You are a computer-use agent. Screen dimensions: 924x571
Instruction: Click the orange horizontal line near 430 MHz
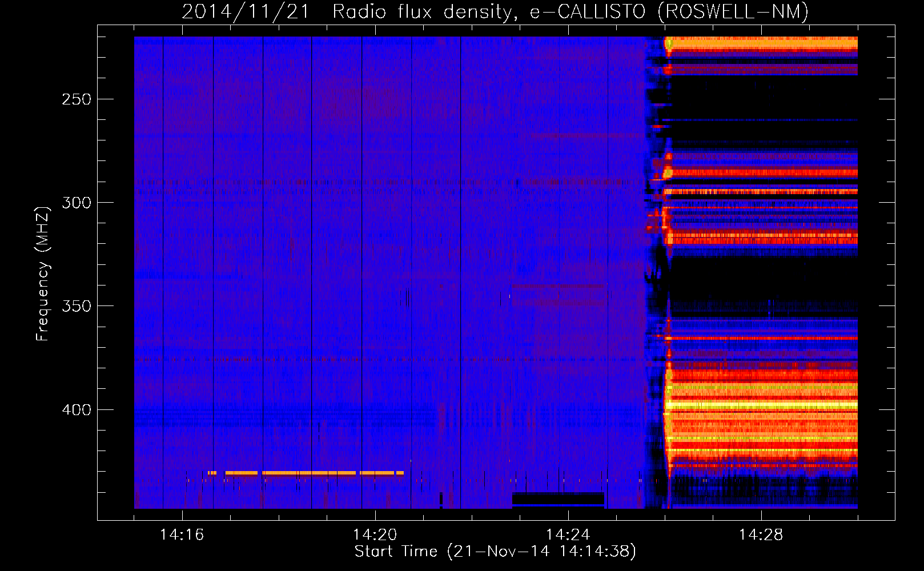point(306,473)
